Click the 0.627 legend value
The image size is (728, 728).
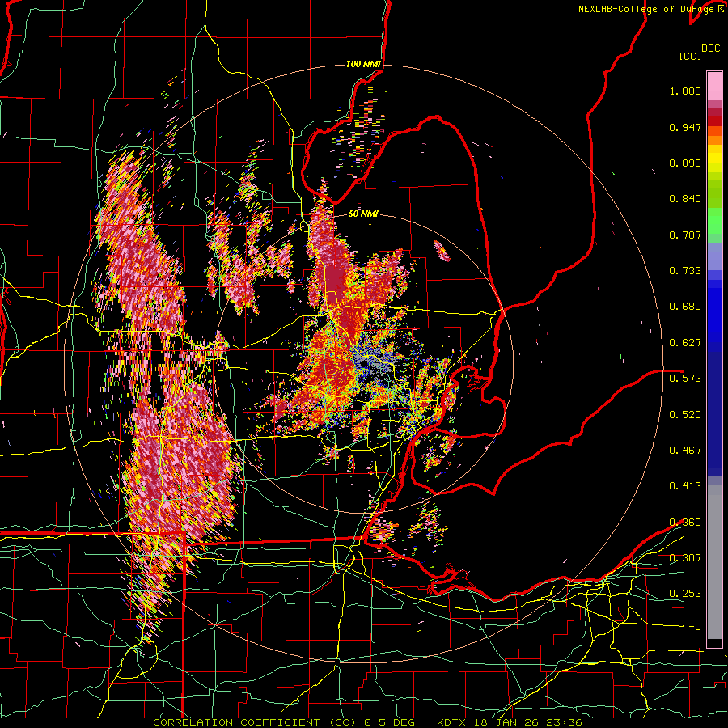tap(685, 343)
